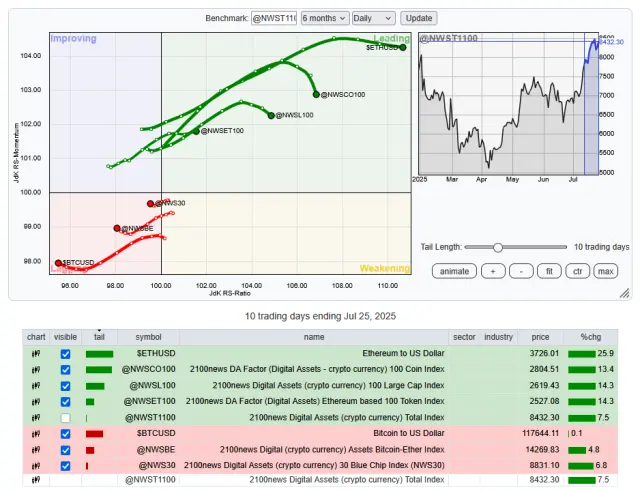Open the Daily interval dropdown
This screenshot has height=492, width=640.
point(373,18)
